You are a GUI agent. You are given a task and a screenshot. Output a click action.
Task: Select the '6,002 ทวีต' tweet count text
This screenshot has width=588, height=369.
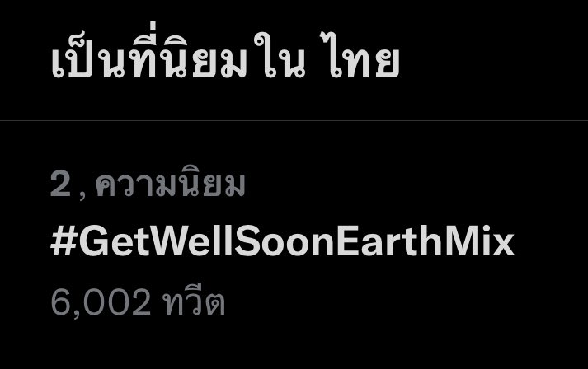[138, 301]
